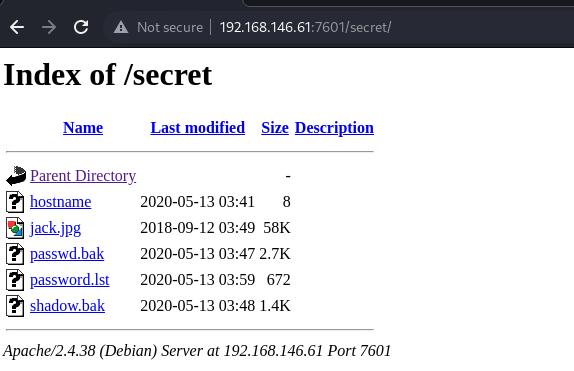The height and width of the screenshot is (371, 574).
Task: Download the shadow.bak file link
Action: click(67, 306)
